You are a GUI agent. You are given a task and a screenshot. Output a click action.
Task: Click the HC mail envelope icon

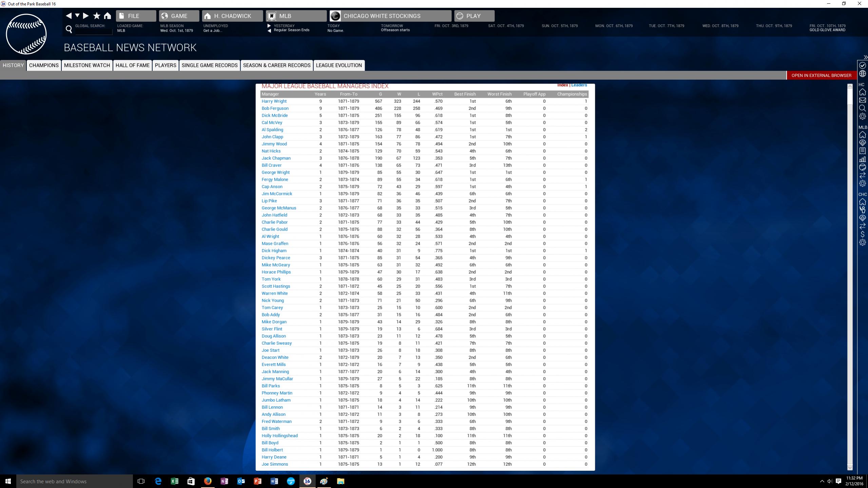click(x=862, y=100)
